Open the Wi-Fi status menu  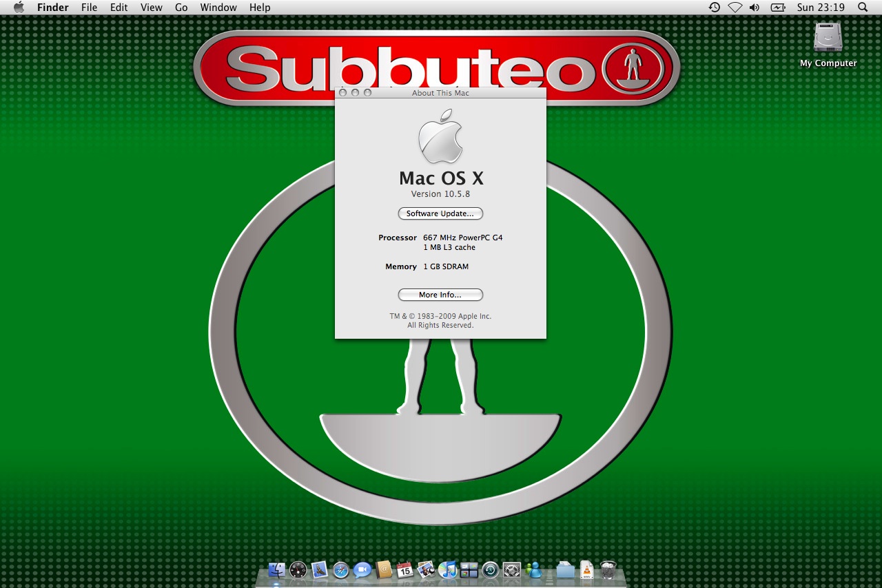click(735, 8)
